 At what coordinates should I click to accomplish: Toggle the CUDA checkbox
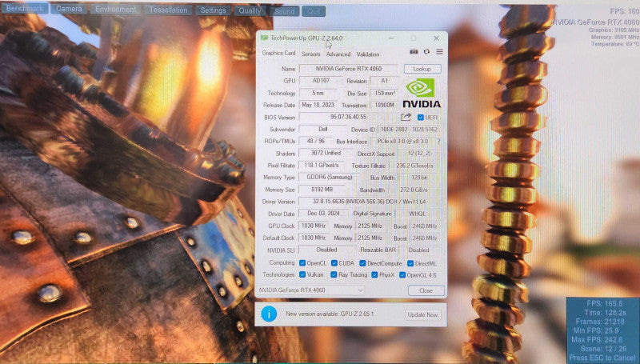click(x=334, y=262)
